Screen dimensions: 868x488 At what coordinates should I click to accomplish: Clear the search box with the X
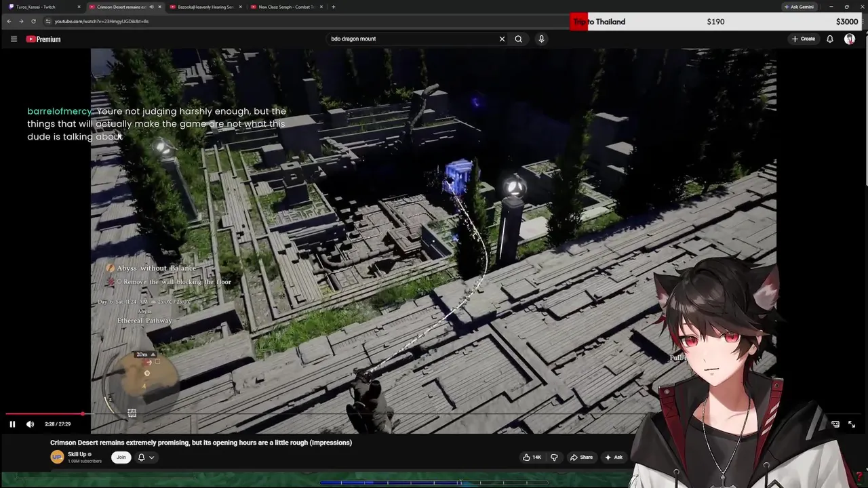coord(502,39)
